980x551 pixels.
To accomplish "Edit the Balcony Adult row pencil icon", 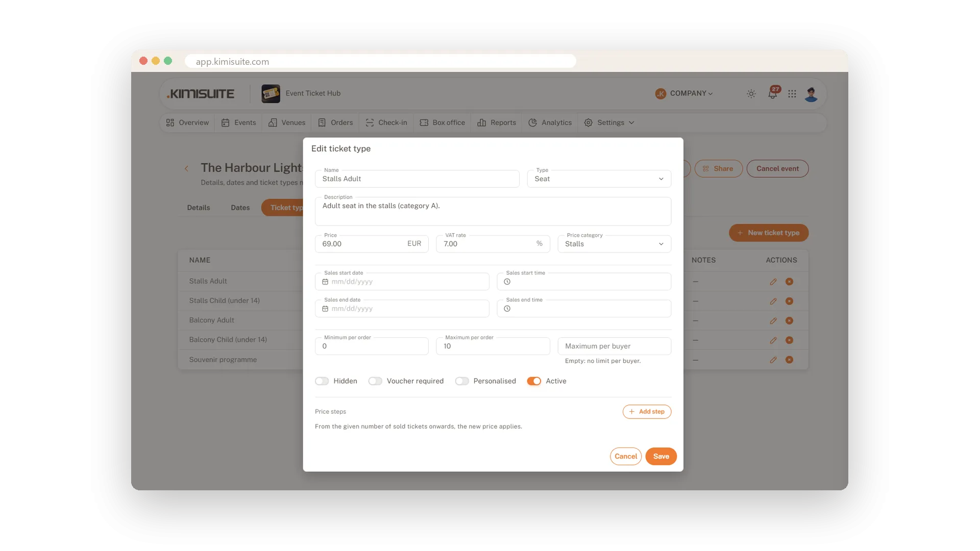I will pos(773,321).
